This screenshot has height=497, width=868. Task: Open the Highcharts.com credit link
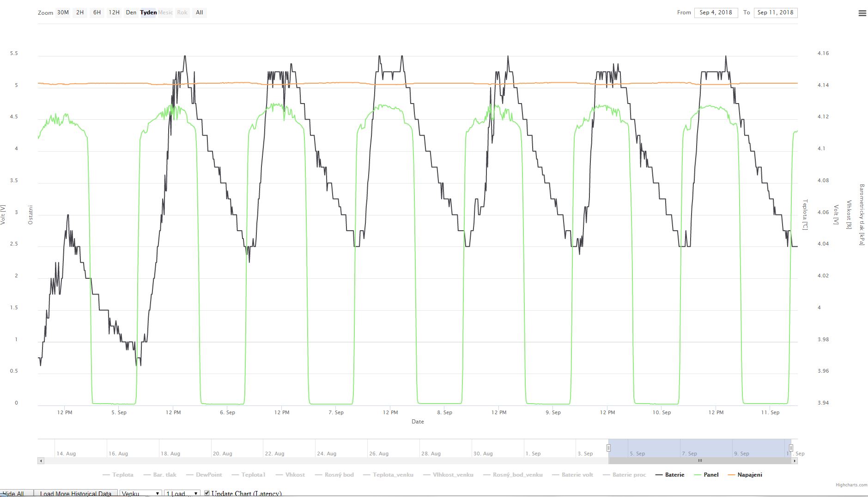coord(851,485)
